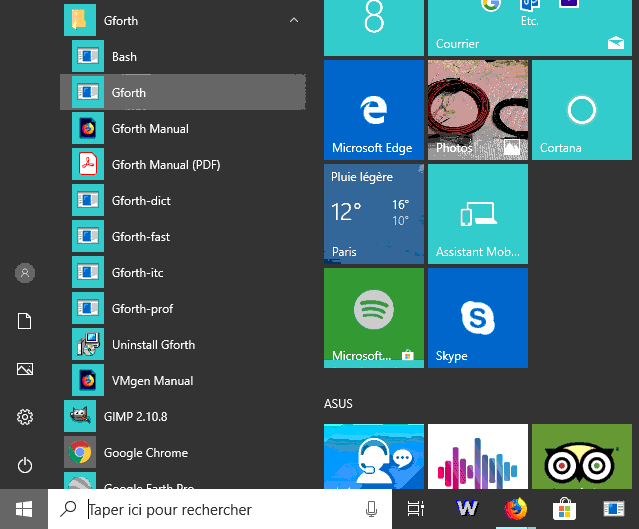Open the W app on the taskbar
The image size is (639, 529).
(467, 508)
